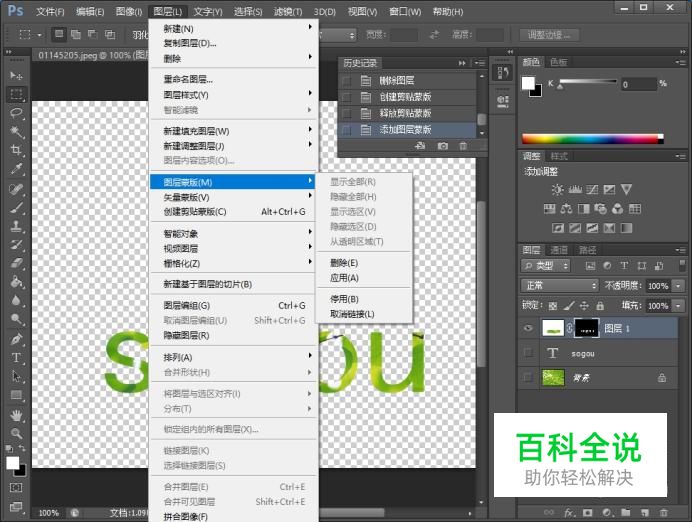Add Vibrance triangle adjustment icon

click(x=626, y=190)
